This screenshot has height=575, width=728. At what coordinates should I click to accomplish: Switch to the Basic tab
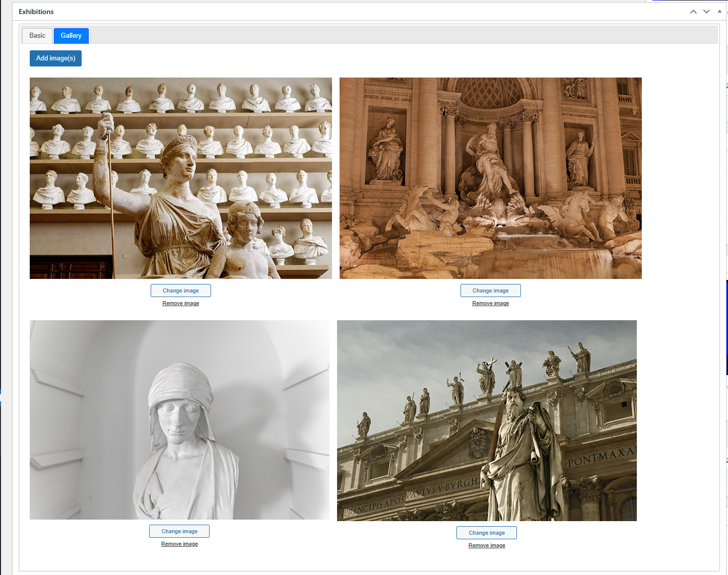[x=37, y=36]
